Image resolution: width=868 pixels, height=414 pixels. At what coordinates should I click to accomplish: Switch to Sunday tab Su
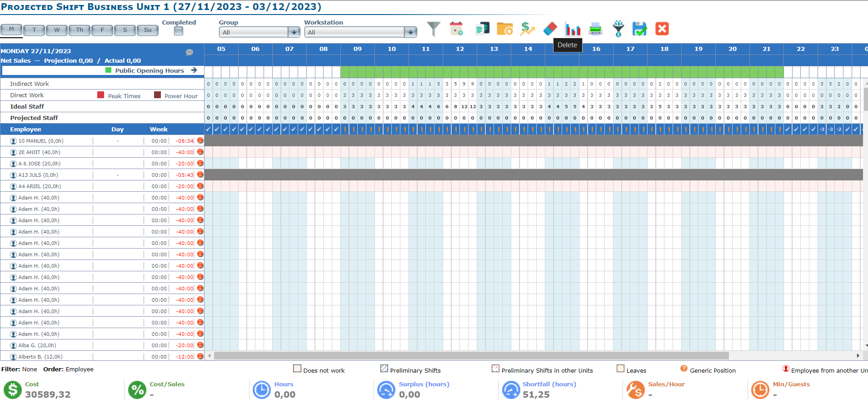pyautogui.click(x=148, y=30)
